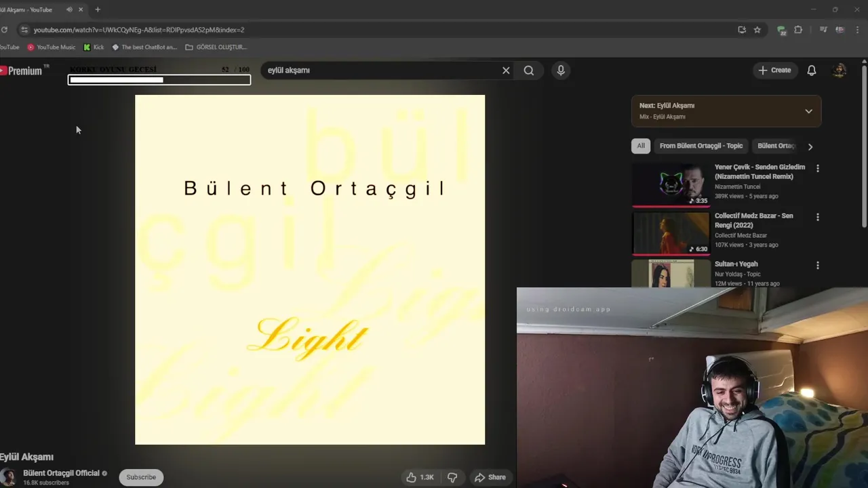
Task: Open the Senden Gizledim remix video title
Action: click(759, 171)
